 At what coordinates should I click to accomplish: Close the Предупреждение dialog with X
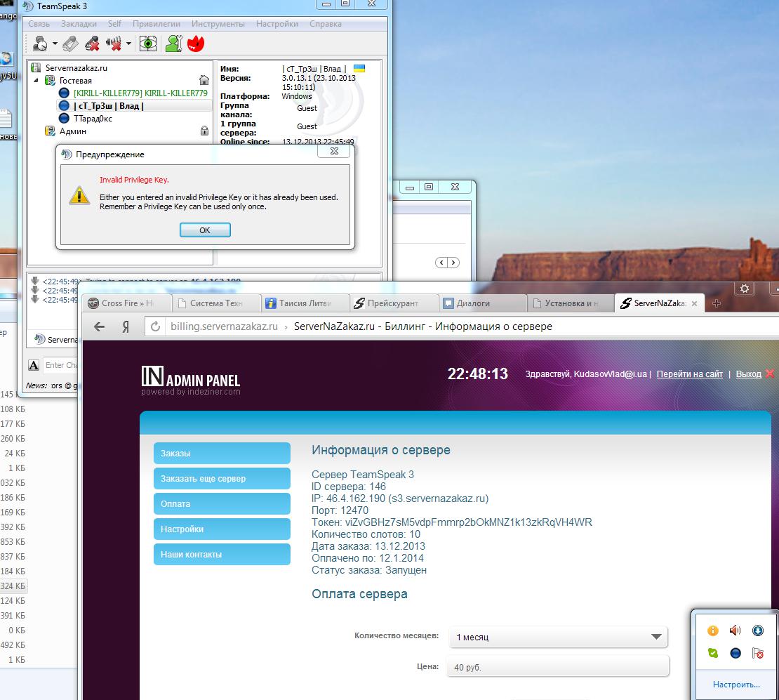pos(334,151)
